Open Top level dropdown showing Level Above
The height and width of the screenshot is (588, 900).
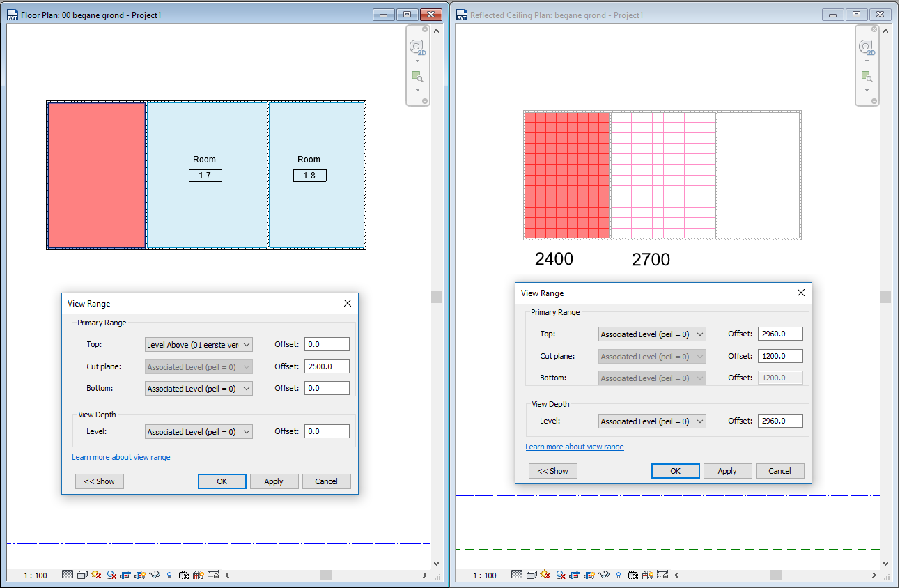199,344
